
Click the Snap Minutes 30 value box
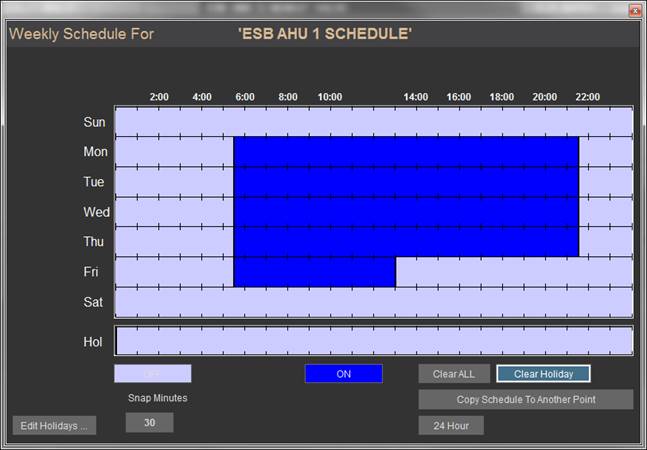tap(149, 423)
